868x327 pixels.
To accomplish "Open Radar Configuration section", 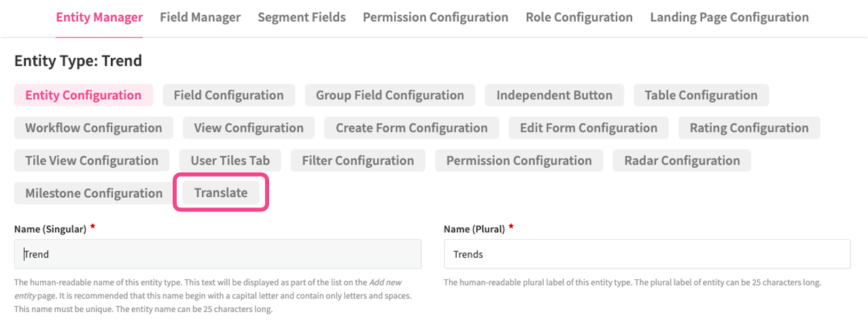I will click(x=682, y=160).
